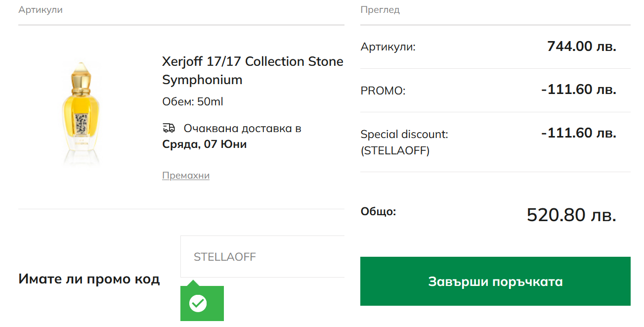Click the Special discount: (STELLAOFF) label

404,142
